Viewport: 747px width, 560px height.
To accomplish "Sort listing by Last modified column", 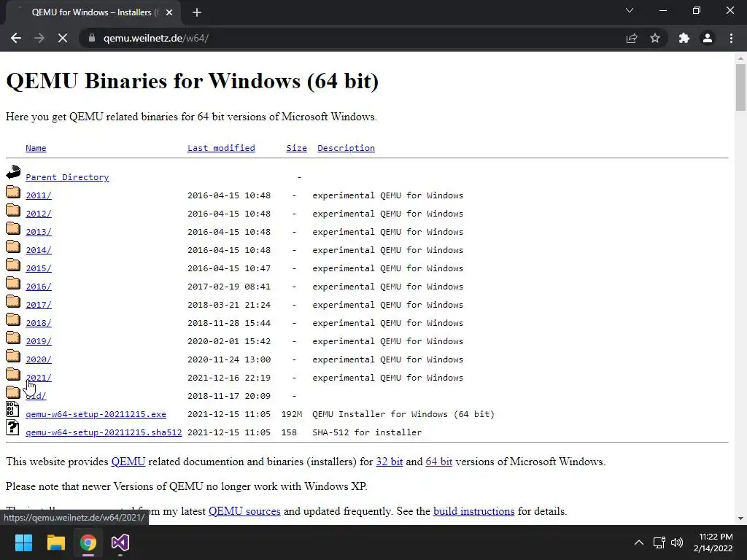I will tap(221, 148).
